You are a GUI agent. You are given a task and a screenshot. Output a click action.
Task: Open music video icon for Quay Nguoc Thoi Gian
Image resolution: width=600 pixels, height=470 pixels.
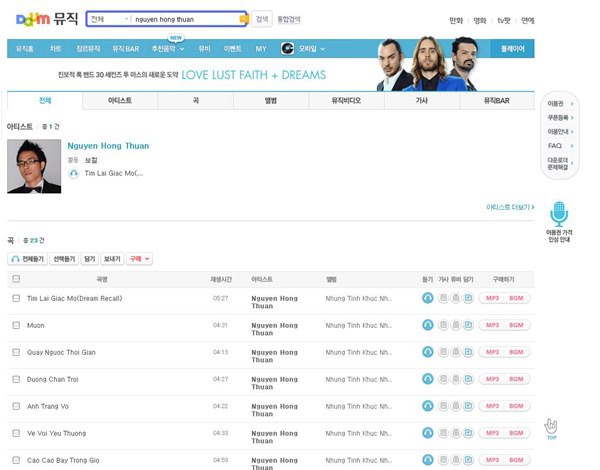point(456,352)
